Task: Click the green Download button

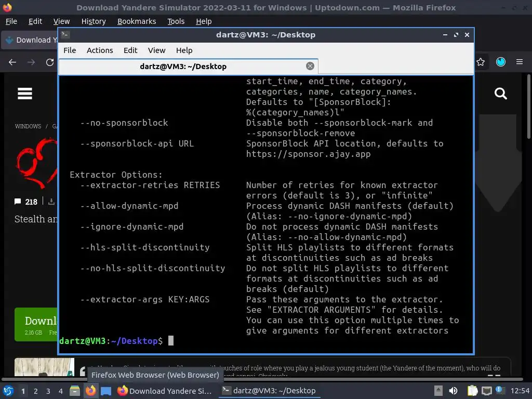Action: point(36,324)
